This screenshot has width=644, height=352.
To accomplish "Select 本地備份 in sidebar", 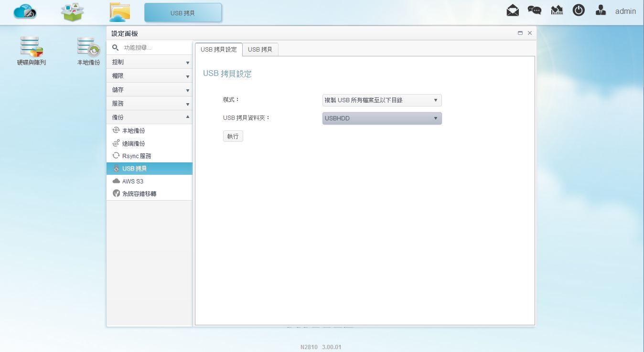I will coord(150,130).
